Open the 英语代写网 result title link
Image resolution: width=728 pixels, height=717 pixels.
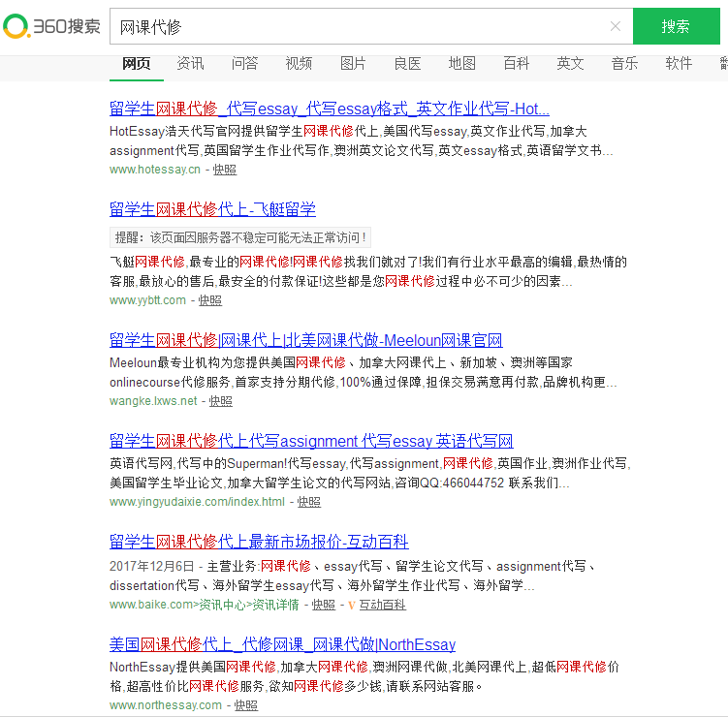coord(311,441)
